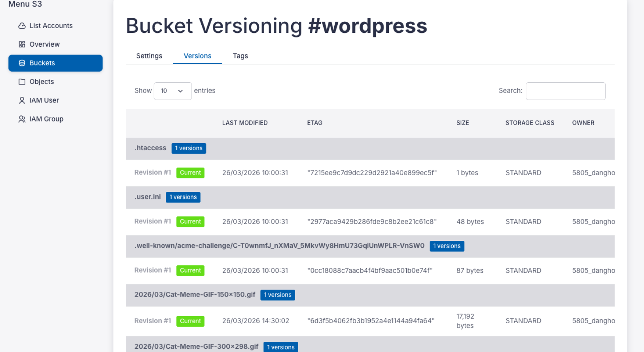Click the Objects folder icon
Viewport: 644px width, 352px height.
point(22,81)
